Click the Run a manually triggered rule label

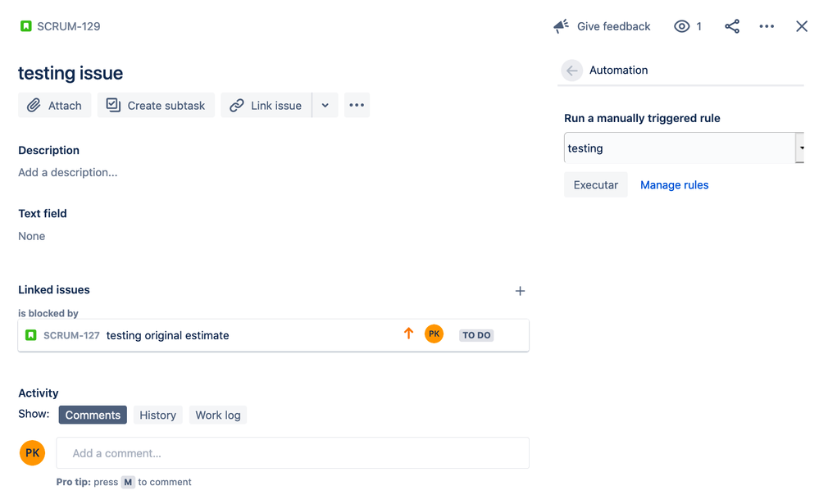click(642, 118)
